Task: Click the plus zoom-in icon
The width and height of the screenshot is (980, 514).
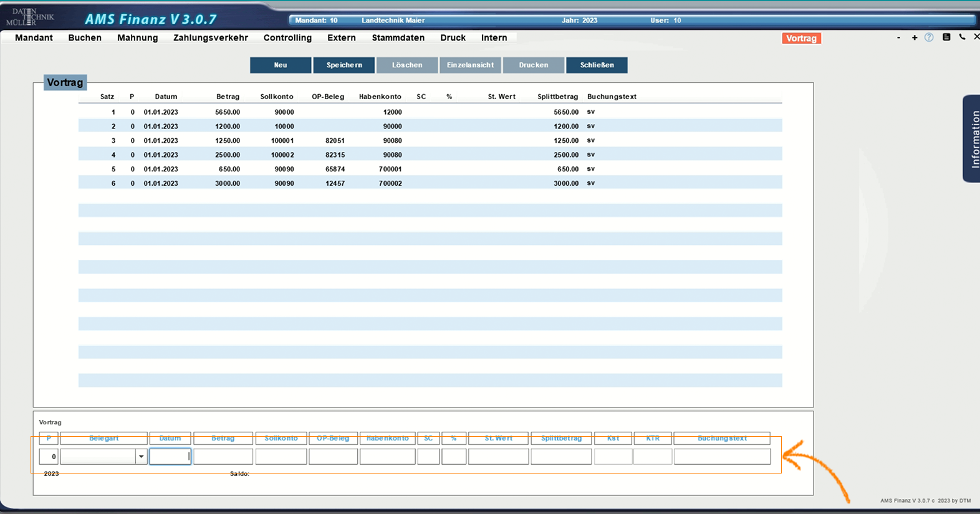Action: pyautogui.click(x=915, y=38)
